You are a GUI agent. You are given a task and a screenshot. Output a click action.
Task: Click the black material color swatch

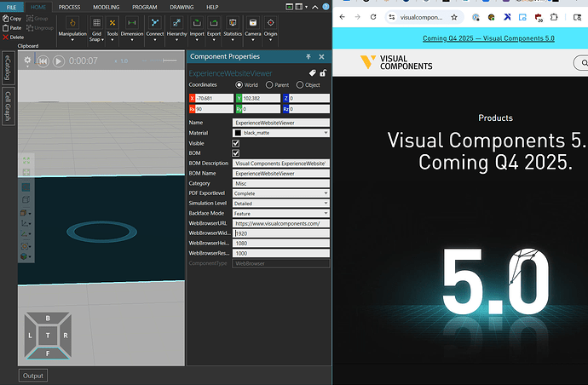tap(238, 133)
